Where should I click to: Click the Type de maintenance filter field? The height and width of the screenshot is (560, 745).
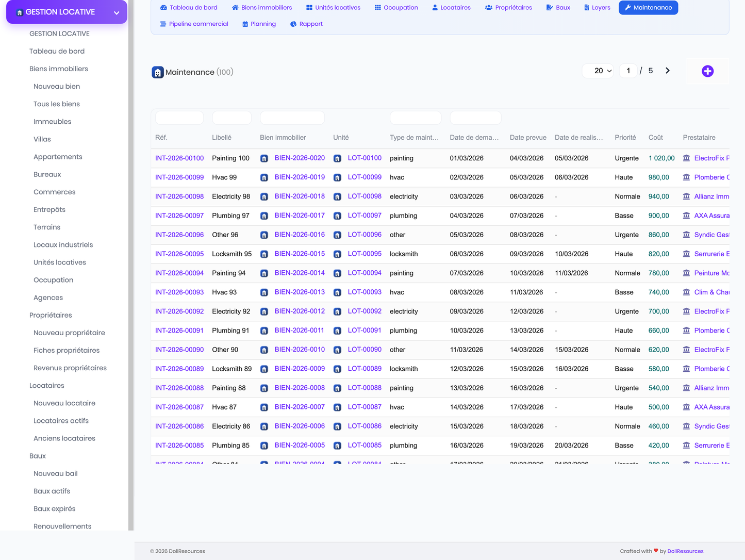[416, 118]
